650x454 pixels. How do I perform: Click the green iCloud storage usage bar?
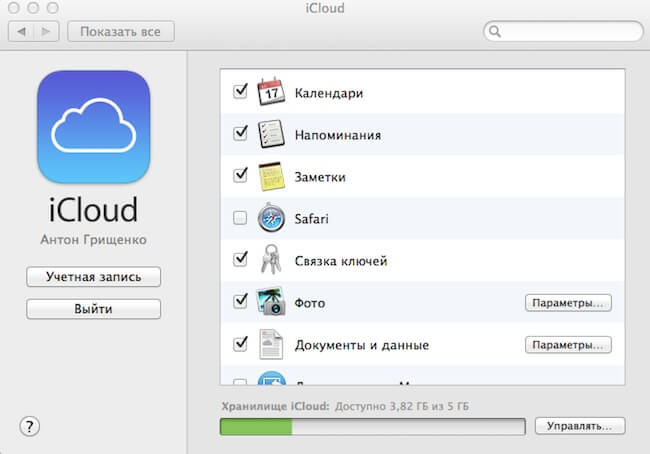(373, 427)
